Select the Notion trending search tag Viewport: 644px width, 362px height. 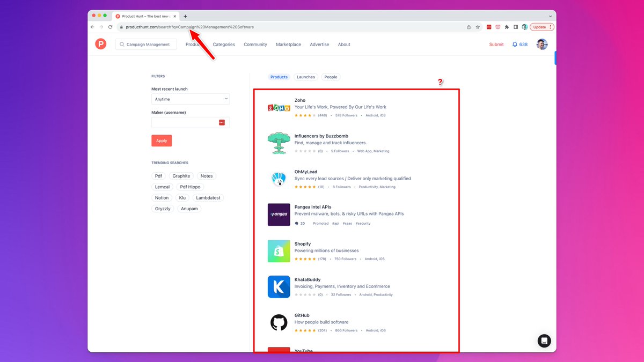[x=162, y=198]
